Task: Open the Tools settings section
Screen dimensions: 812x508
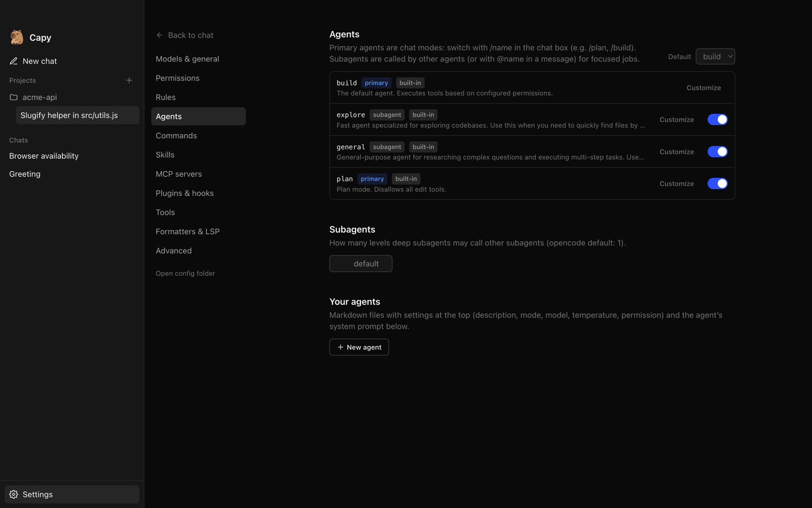Action: (198, 212)
